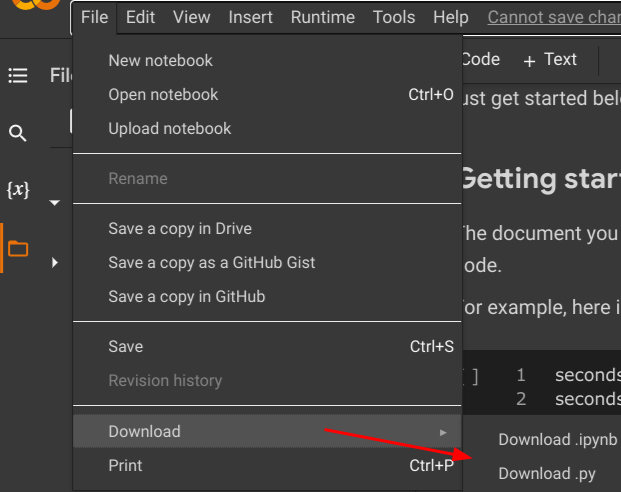Choose Open notebook from File menu
Viewport: 621px width, 492px height.
[267, 95]
